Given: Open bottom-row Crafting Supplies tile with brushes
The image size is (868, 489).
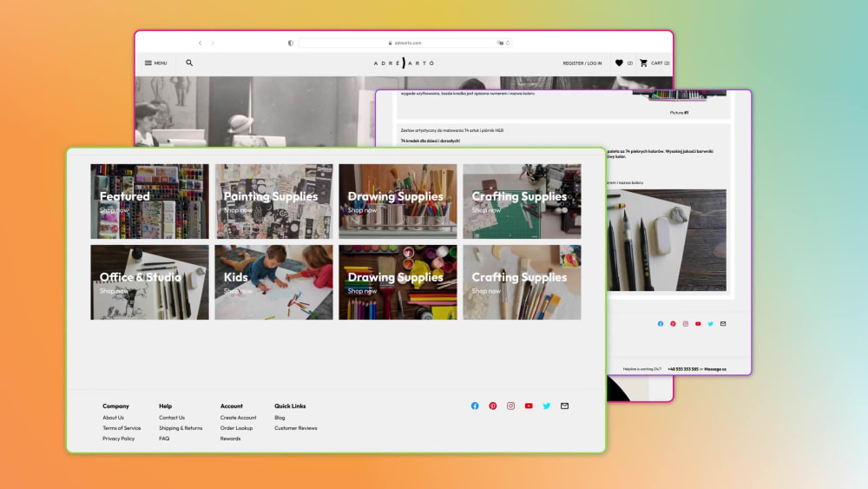Looking at the screenshot, I should click(522, 282).
